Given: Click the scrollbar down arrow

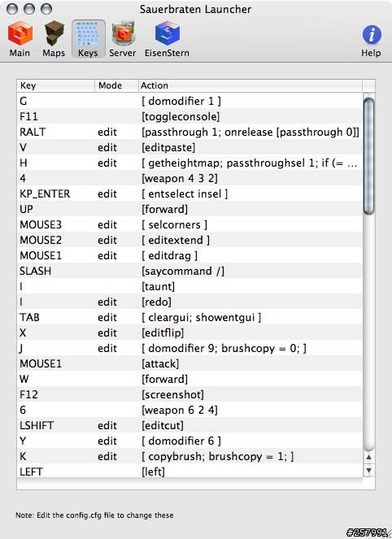Looking at the screenshot, I should 368,470.
